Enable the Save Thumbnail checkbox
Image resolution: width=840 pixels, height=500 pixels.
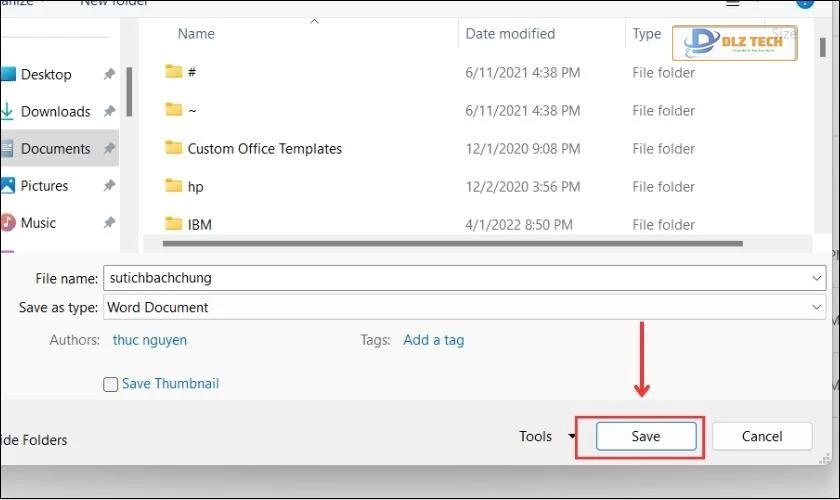(x=111, y=384)
